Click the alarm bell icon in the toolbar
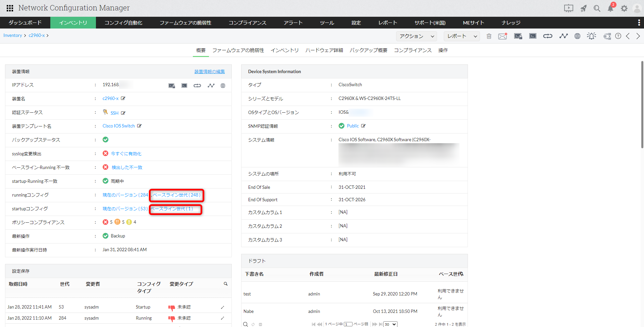Image resolution: width=644 pixels, height=327 pixels. point(592,36)
